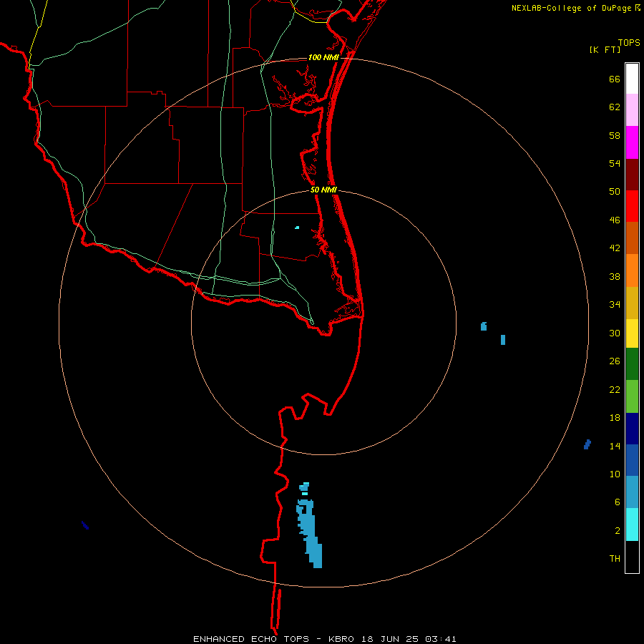Screen dimensions: 644x644
Task: Click the "KBRO" radar site identifier
Action: (343, 639)
